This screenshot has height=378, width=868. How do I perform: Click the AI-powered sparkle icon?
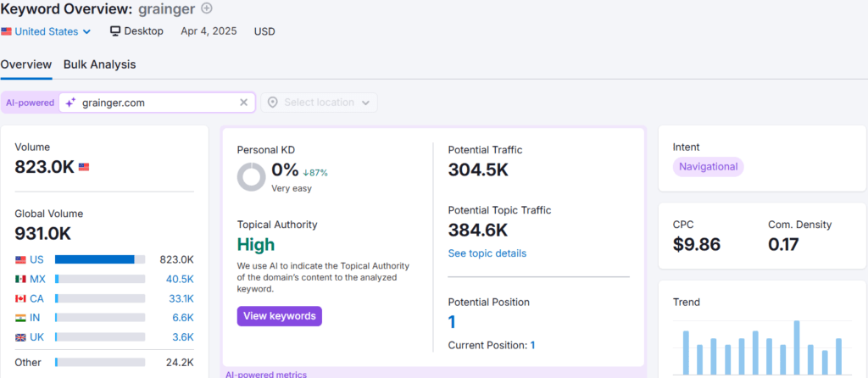(70, 103)
